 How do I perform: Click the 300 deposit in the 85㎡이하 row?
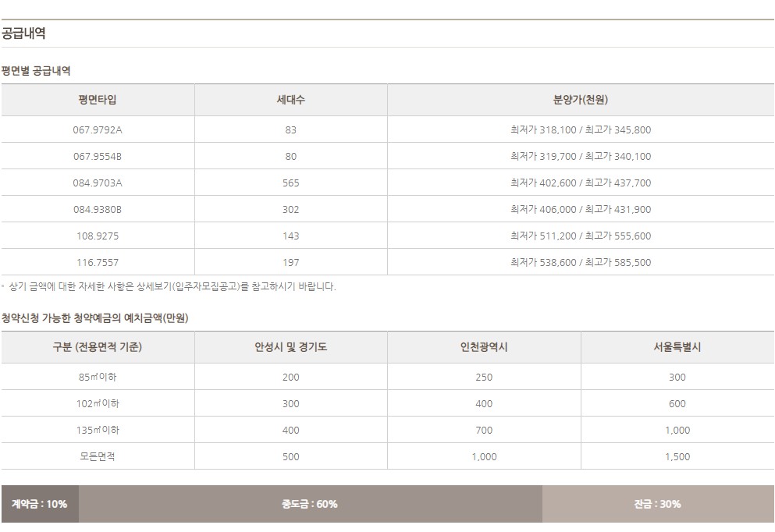point(677,378)
